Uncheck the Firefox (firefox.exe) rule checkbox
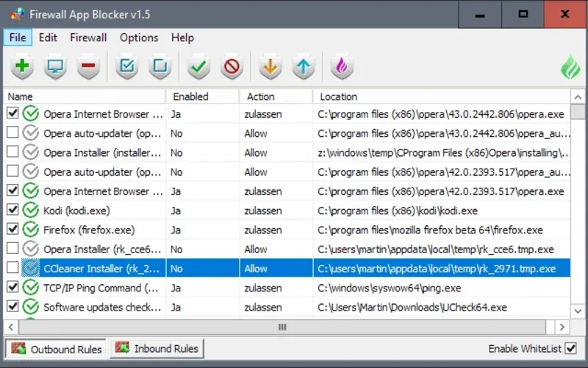588x368 pixels. coord(12,229)
